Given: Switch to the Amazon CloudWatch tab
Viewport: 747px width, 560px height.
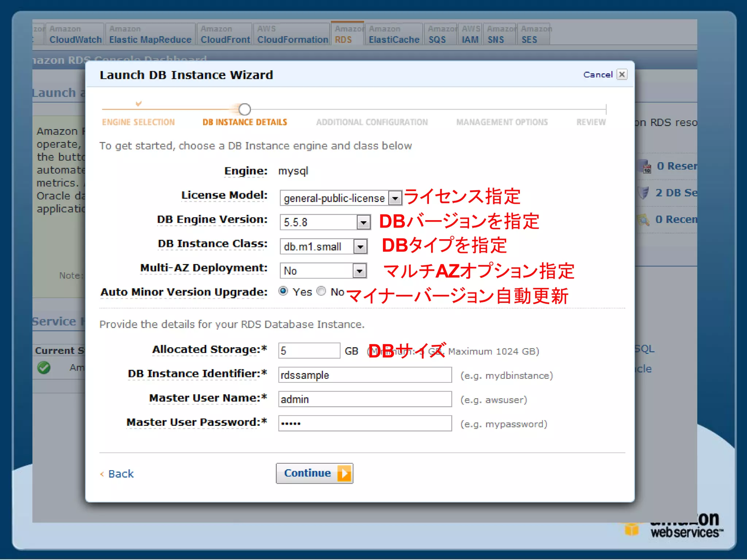Looking at the screenshot, I should 76,34.
